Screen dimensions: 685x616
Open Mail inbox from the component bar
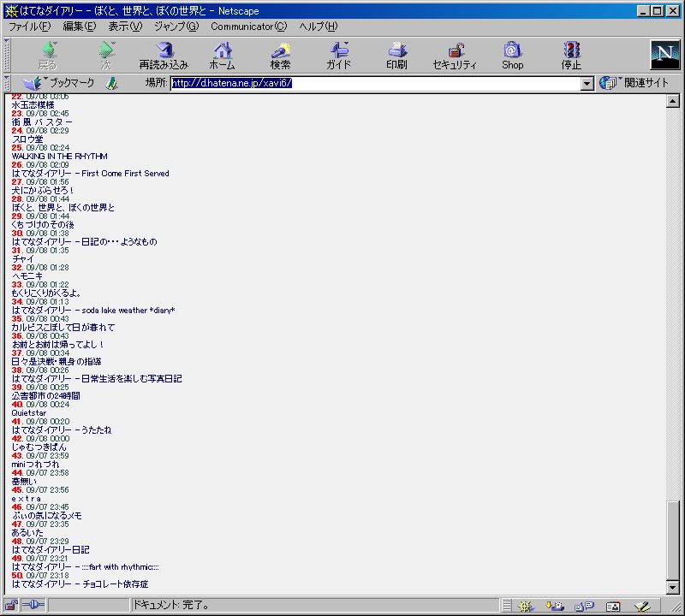coord(554,606)
